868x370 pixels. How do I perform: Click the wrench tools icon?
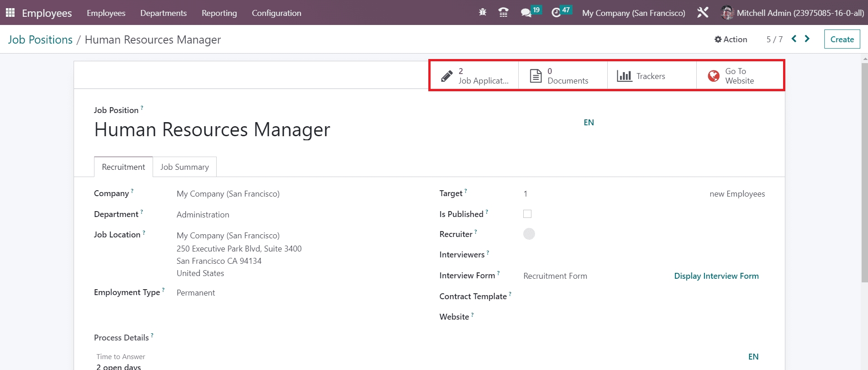point(703,13)
